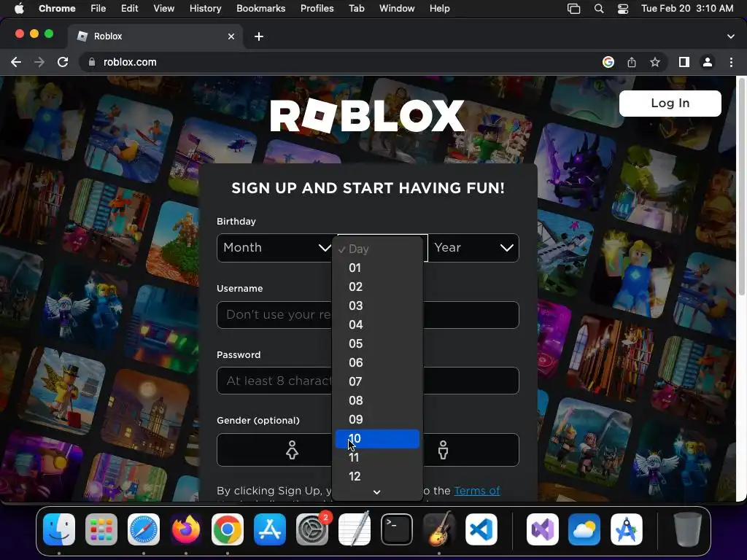Click the Username input field

coord(368,315)
